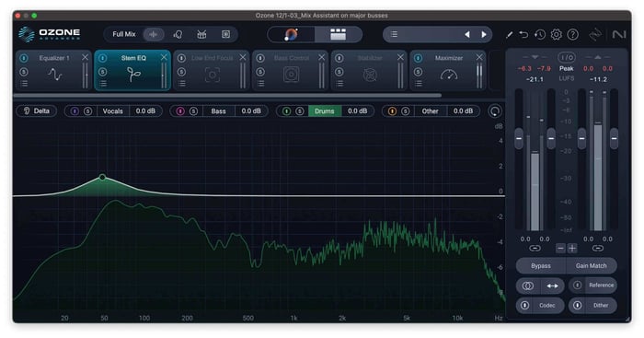Viewport: 644px width, 338px height.
Task: Open the preset list icon
Action: [394, 35]
